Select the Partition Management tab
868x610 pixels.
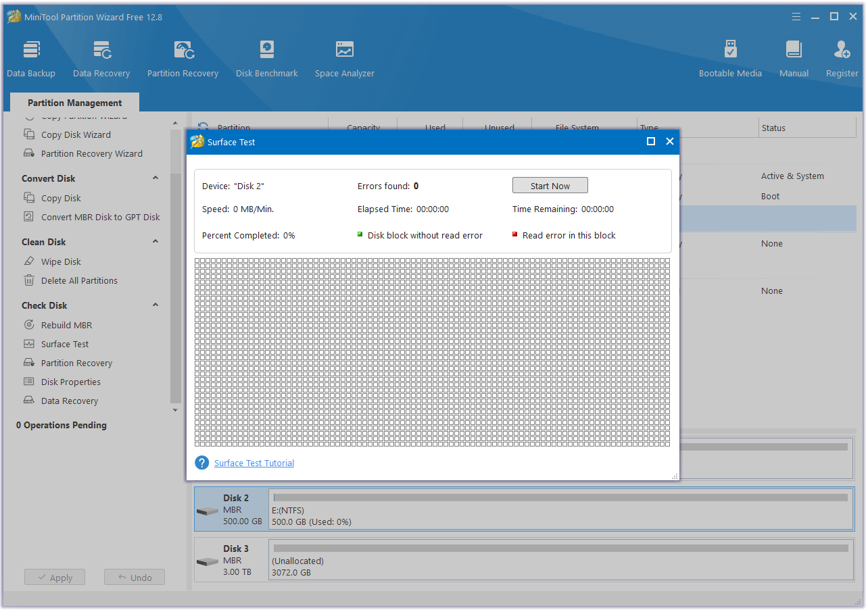tap(74, 103)
